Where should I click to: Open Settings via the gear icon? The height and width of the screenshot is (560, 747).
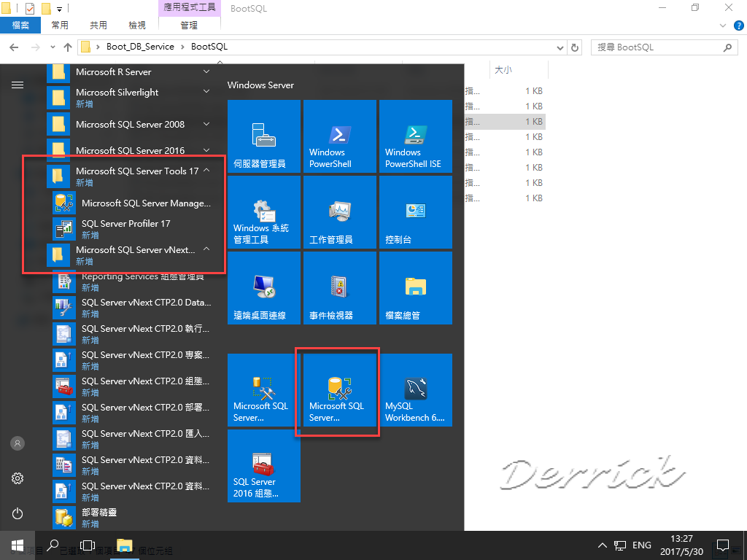click(x=17, y=478)
